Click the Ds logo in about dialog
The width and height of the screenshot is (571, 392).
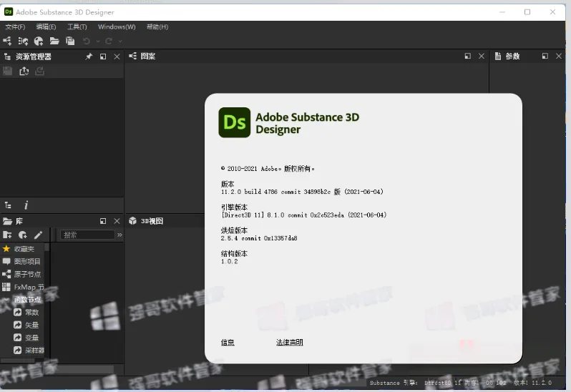[235, 122]
